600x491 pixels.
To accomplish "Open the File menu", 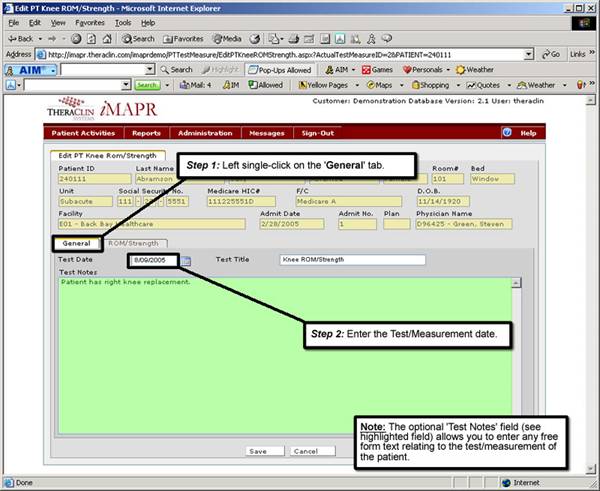I will 13,23.
